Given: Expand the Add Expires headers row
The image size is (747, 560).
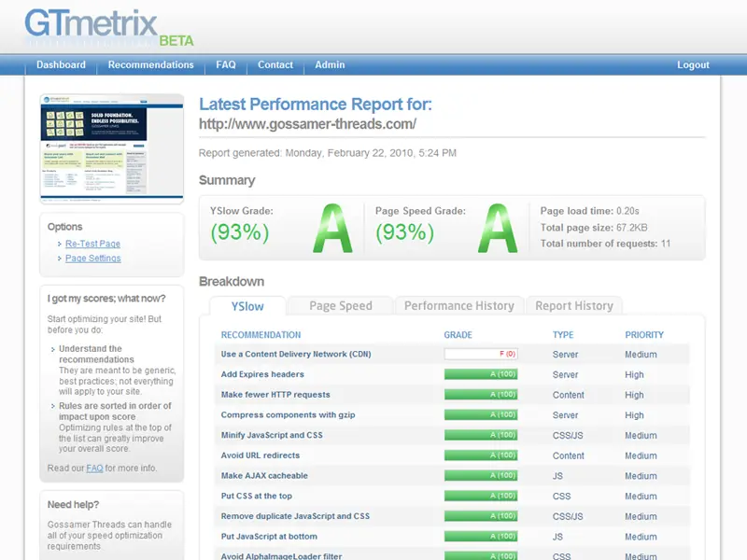Looking at the screenshot, I should click(452, 374).
